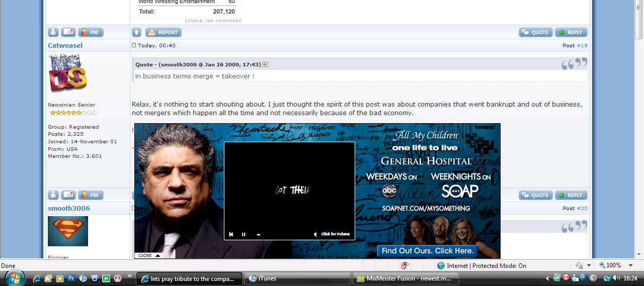Screen dimensions: 644x286
Task: Launch the green uTorrent quick launch icon
Action: 106,278
